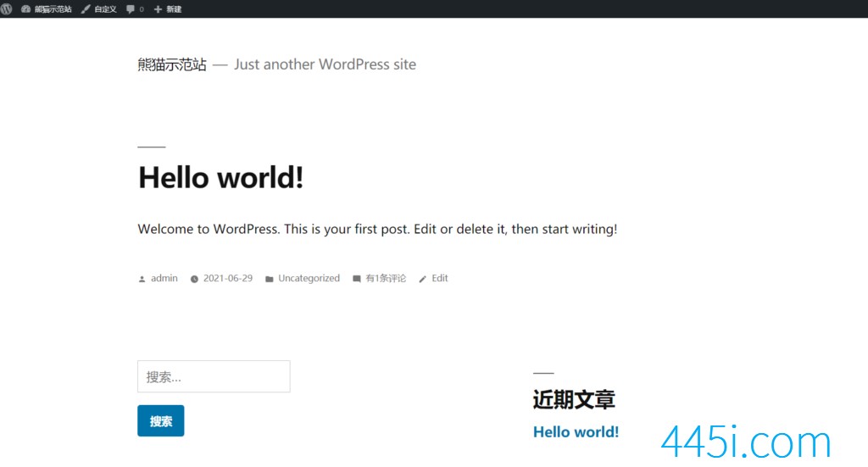
Task: Click the folder icon beside Uncategorized
Action: click(x=269, y=280)
